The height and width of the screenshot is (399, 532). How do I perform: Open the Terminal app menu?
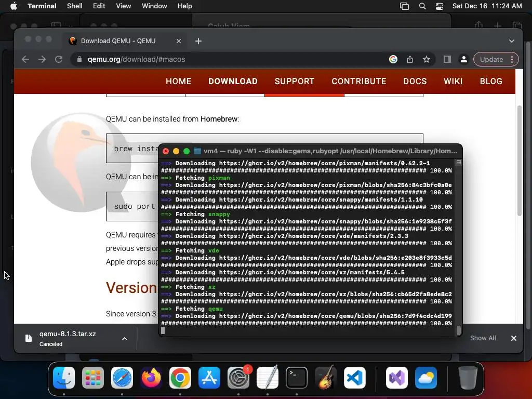point(42,6)
